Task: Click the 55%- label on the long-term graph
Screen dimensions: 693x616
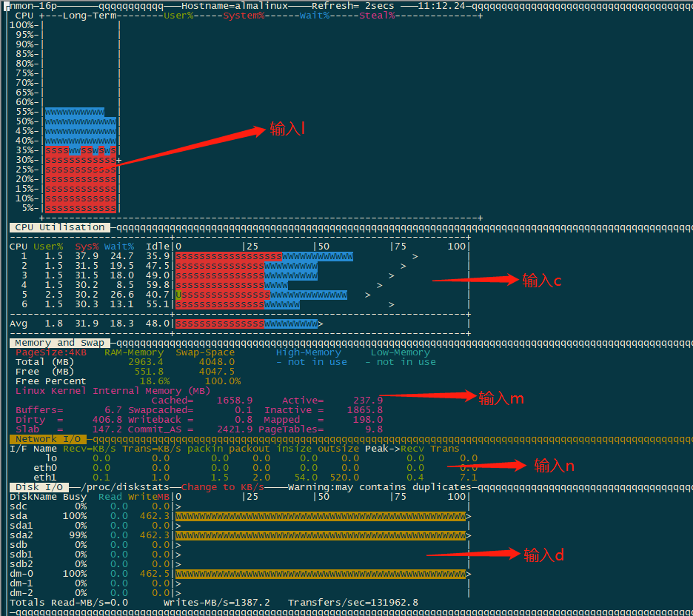Action: tap(27, 112)
